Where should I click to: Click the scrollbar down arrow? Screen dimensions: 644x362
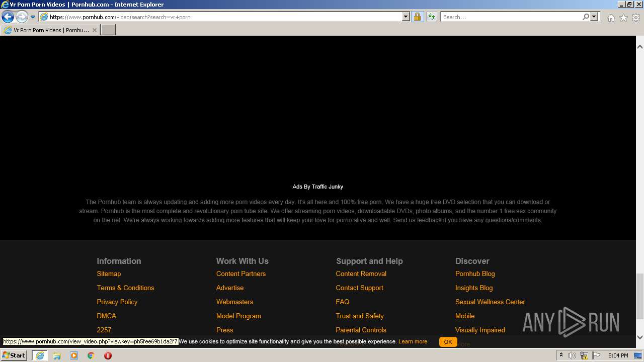pyautogui.click(x=640, y=337)
